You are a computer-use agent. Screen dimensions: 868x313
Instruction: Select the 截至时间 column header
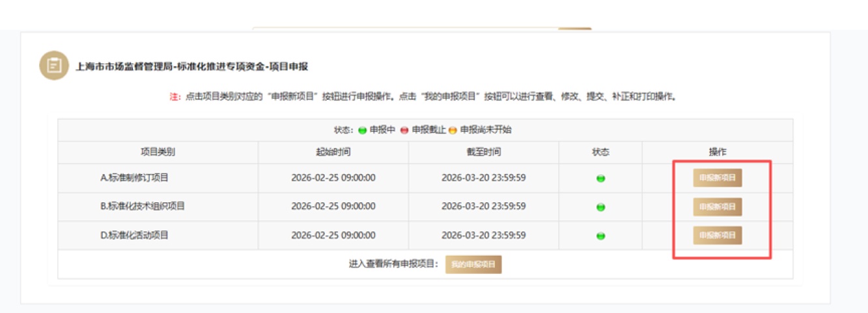[x=483, y=152]
